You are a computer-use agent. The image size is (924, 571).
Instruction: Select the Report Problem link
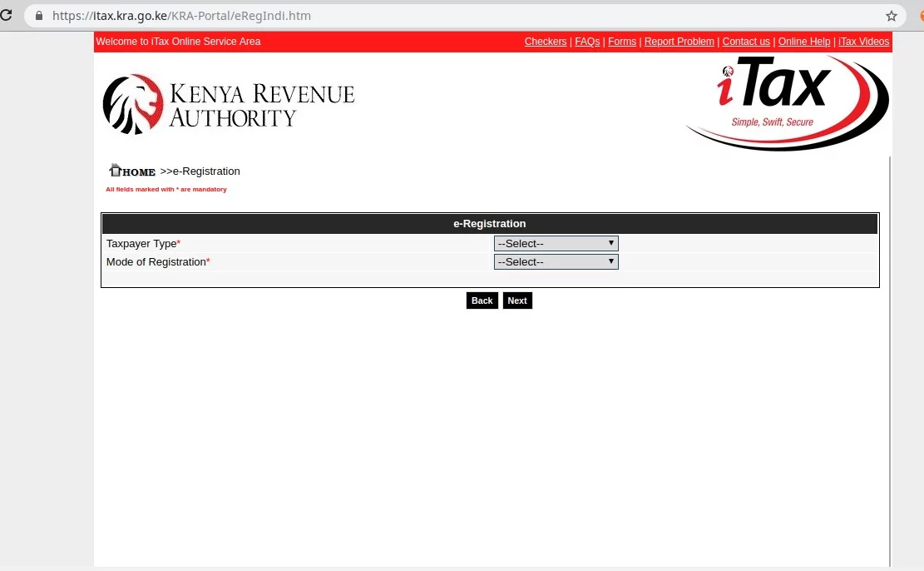pyautogui.click(x=679, y=42)
